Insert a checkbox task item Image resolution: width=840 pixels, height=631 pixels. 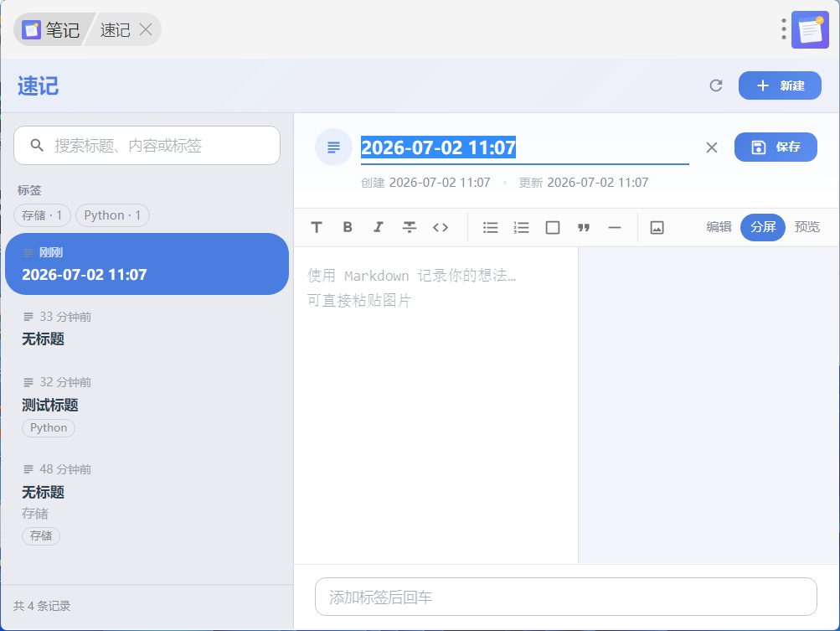(552, 227)
